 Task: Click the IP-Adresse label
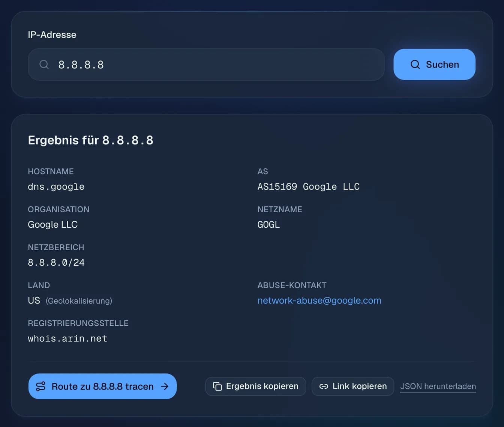[x=52, y=35]
